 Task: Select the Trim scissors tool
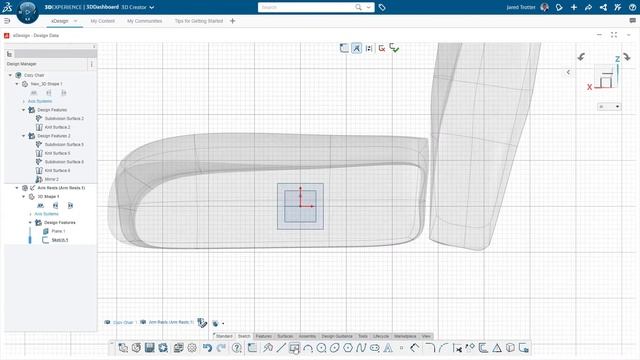pyautogui.click(x=457, y=348)
